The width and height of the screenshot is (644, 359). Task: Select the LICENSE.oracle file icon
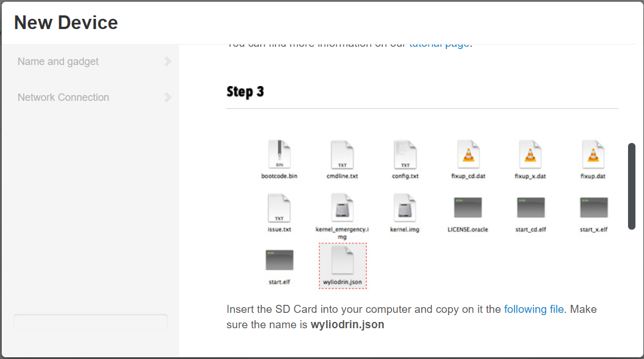click(468, 208)
